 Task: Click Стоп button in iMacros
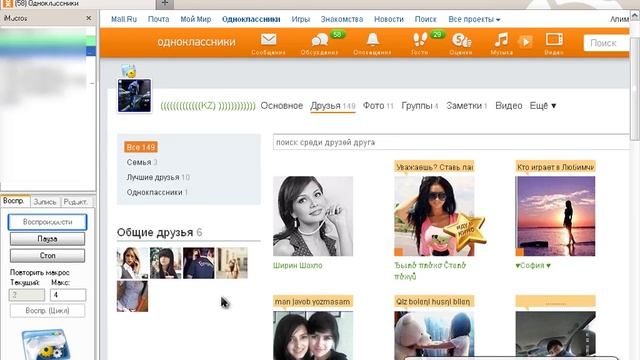47,256
